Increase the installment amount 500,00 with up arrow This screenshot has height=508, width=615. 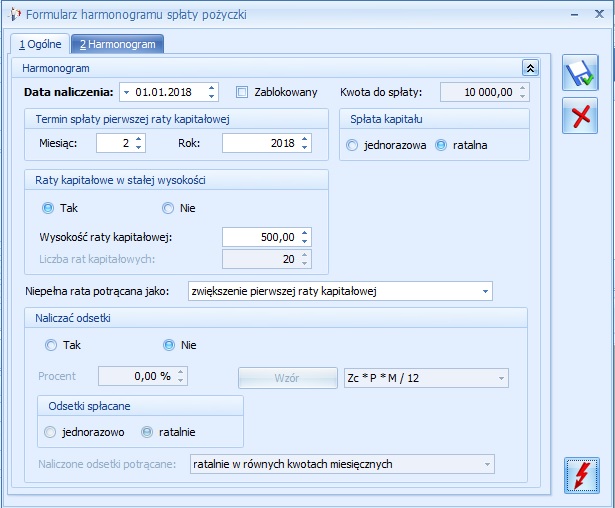click(x=305, y=233)
